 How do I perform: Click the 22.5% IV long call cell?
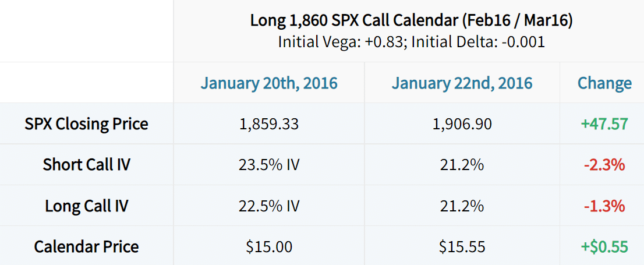click(x=269, y=206)
